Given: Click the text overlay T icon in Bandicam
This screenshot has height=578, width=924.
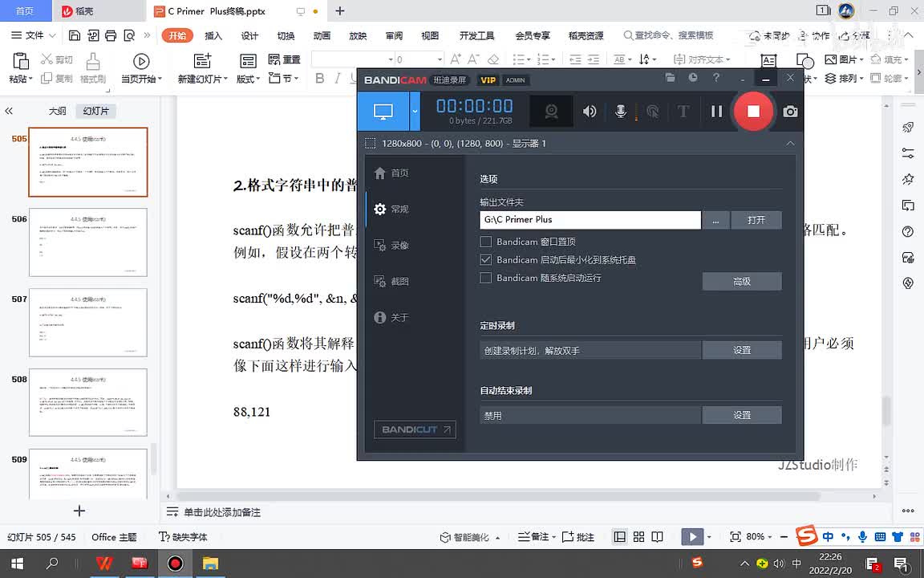Looking at the screenshot, I should coord(683,111).
